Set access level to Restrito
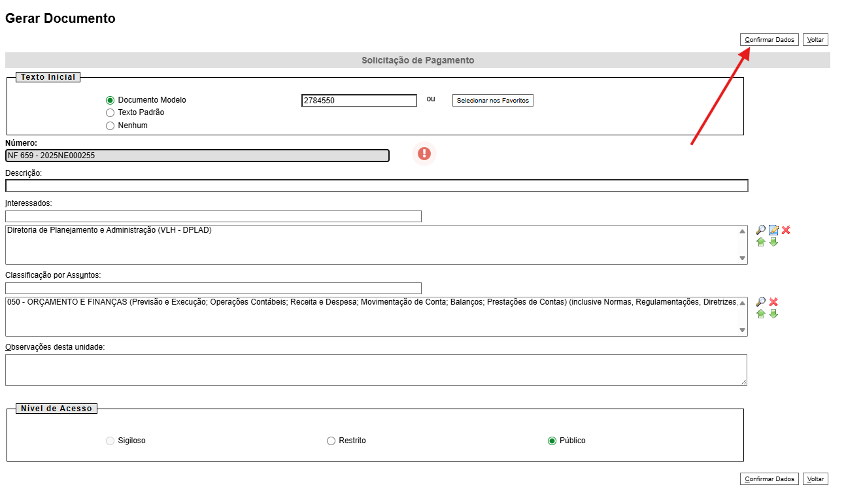This screenshot has width=846, height=504. tap(331, 441)
